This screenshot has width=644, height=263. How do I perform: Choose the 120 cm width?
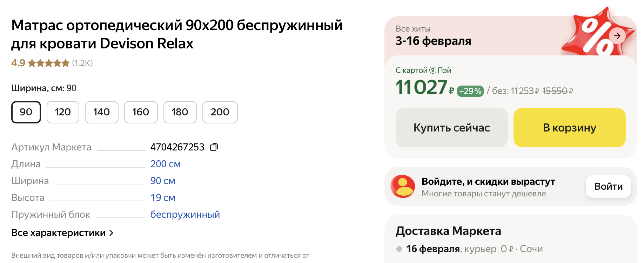[x=63, y=112]
